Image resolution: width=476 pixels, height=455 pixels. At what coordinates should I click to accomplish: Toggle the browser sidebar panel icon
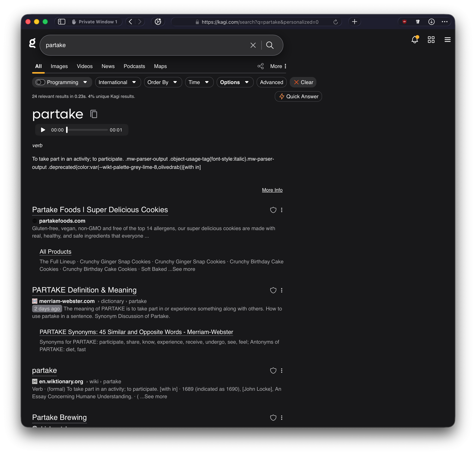pyautogui.click(x=62, y=22)
